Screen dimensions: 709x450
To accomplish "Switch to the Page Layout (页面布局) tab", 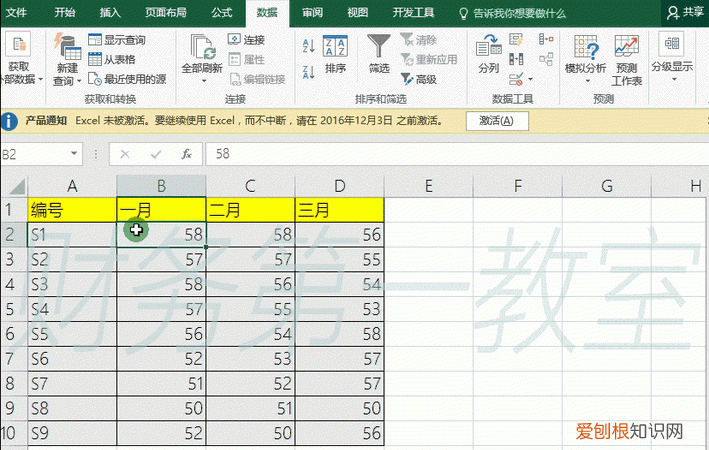I will click(x=165, y=13).
